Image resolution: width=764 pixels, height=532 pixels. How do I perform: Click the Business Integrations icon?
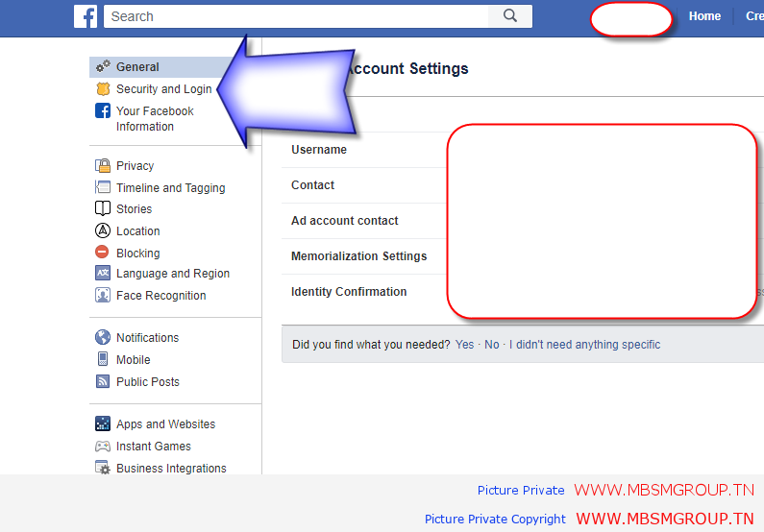tap(103, 468)
